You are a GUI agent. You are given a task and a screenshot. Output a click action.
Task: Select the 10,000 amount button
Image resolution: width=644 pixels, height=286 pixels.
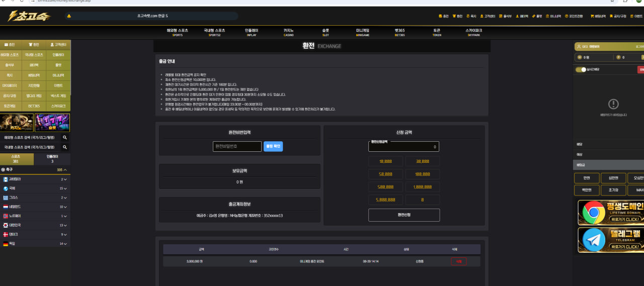click(385, 161)
